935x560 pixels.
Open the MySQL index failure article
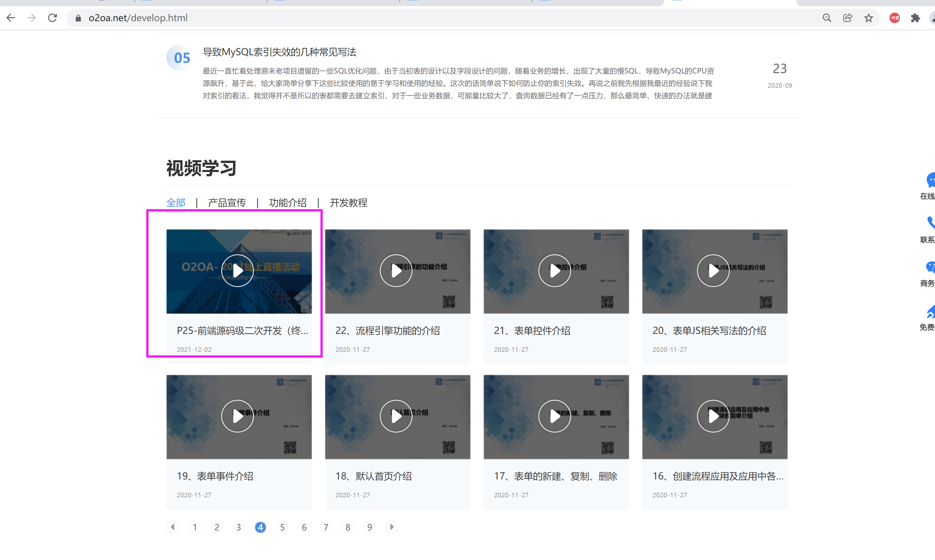(279, 52)
